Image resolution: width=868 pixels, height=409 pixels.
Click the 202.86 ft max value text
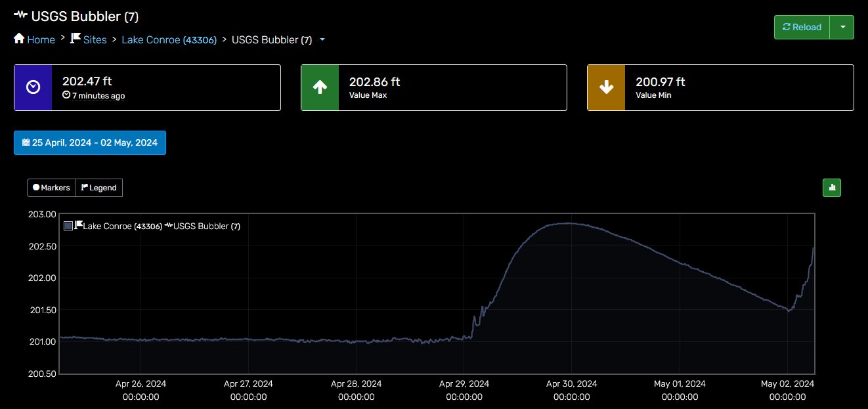coord(374,81)
